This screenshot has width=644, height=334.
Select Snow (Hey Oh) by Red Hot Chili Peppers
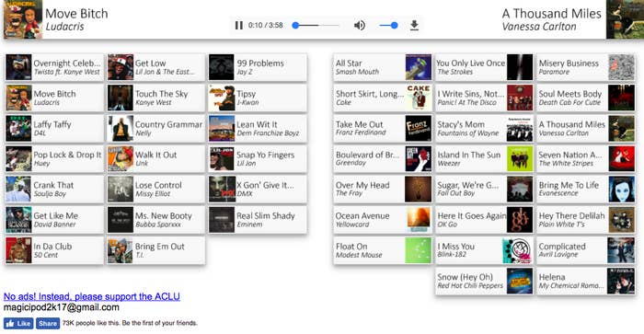484,282
